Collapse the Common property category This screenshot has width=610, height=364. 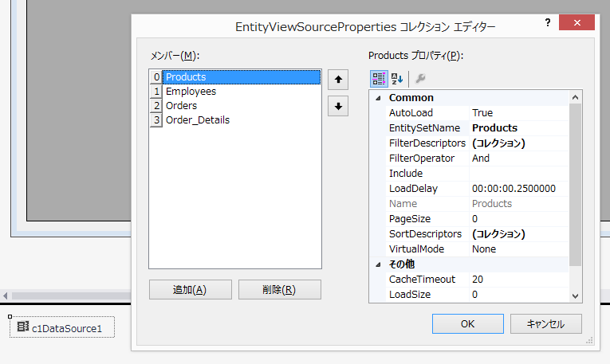click(x=378, y=98)
